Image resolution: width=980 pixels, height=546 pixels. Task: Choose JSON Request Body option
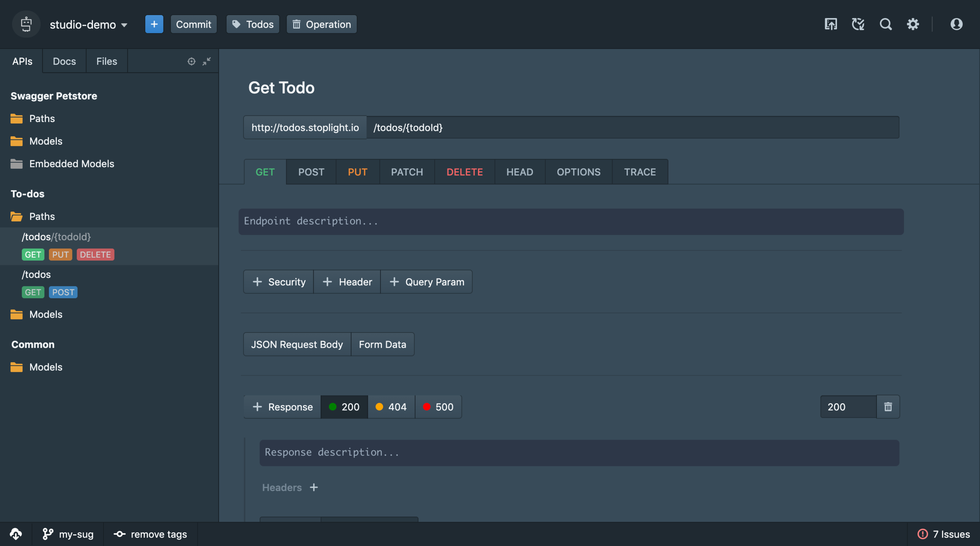pos(297,345)
